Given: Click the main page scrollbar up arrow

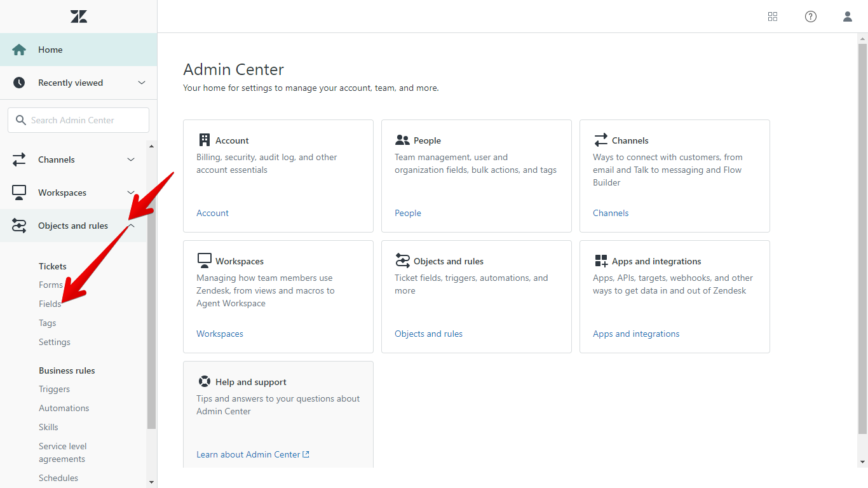Looking at the screenshot, I should pos(862,38).
